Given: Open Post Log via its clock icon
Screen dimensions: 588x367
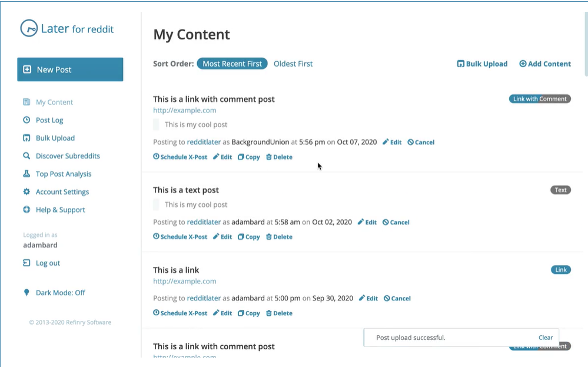Looking at the screenshot, I should 26,120.
